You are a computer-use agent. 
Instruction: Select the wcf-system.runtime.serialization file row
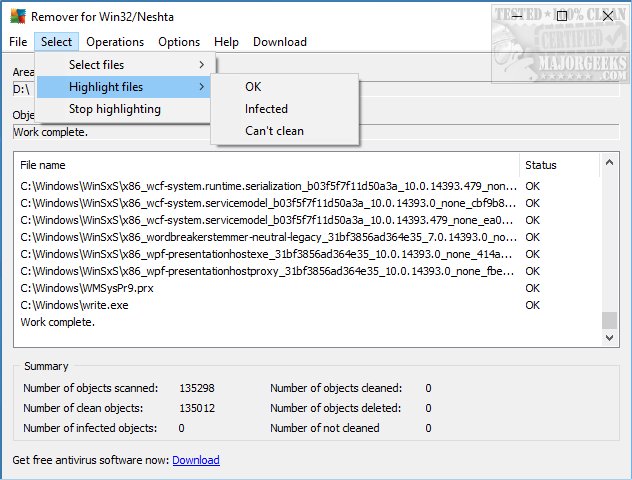coord(309,186)
